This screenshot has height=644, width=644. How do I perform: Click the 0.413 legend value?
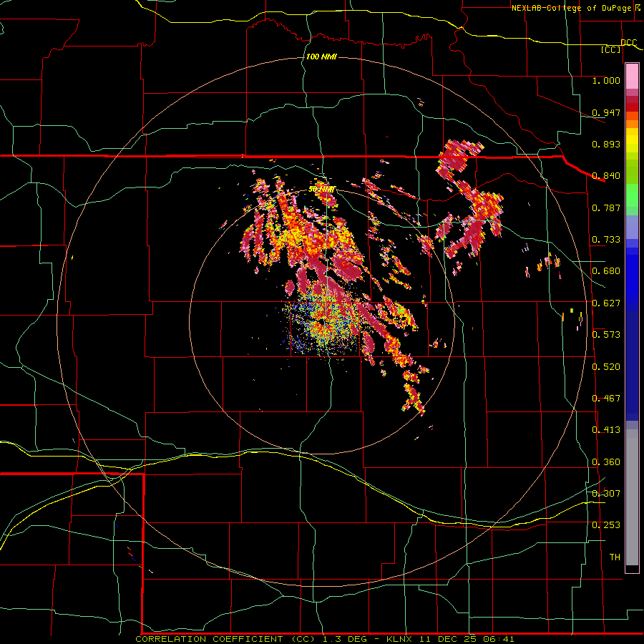(x=606, y=430)
